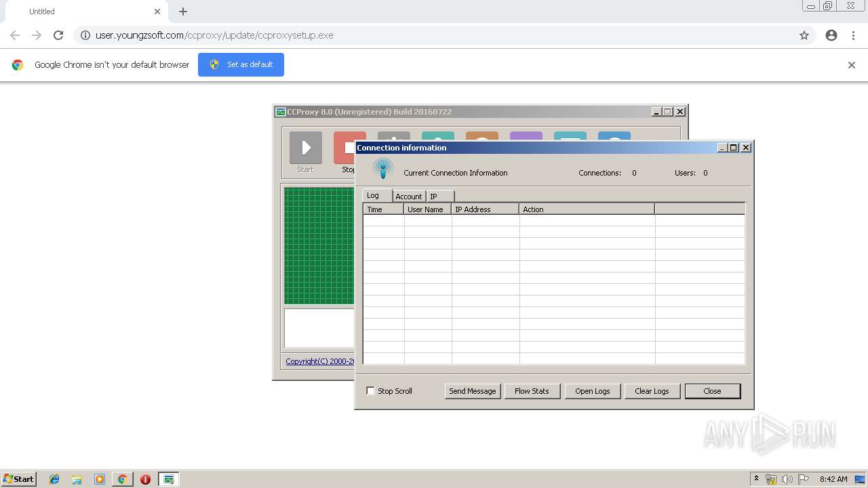This screenshot has width=868, height=488.
Task: Click the Flow Stats button
Action: 532,391
